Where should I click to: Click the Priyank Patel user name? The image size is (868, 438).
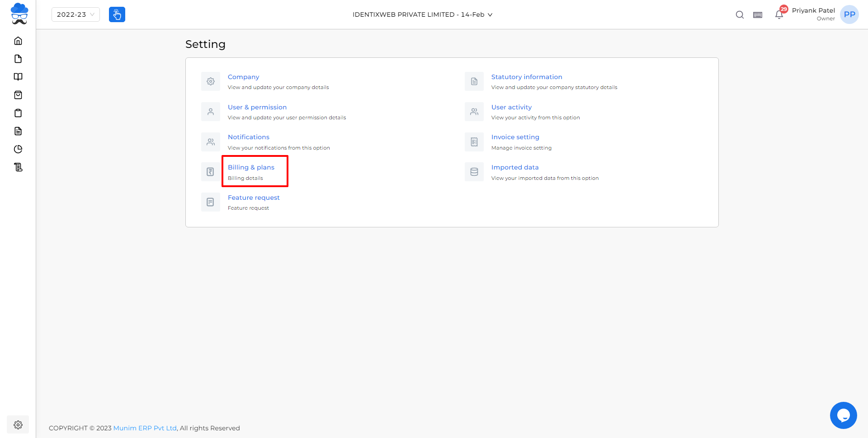813,10
